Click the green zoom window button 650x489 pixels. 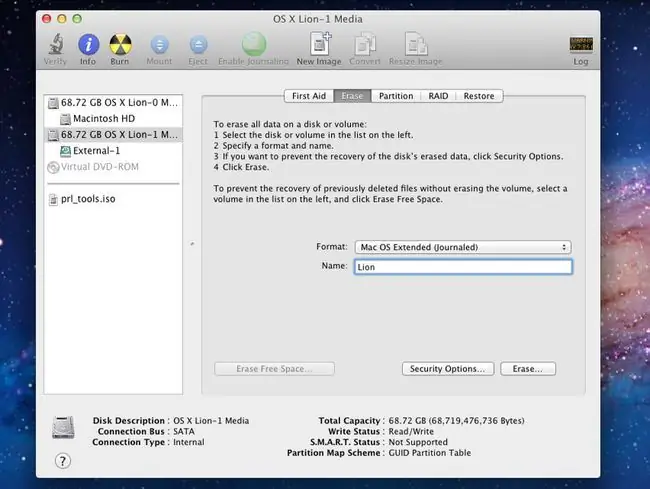(77, 19)
